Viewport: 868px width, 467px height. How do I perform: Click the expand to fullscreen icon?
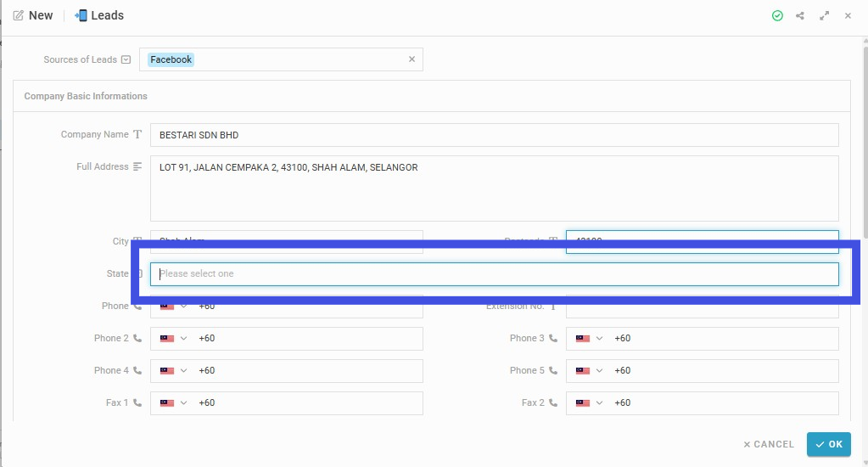(824, 15)
